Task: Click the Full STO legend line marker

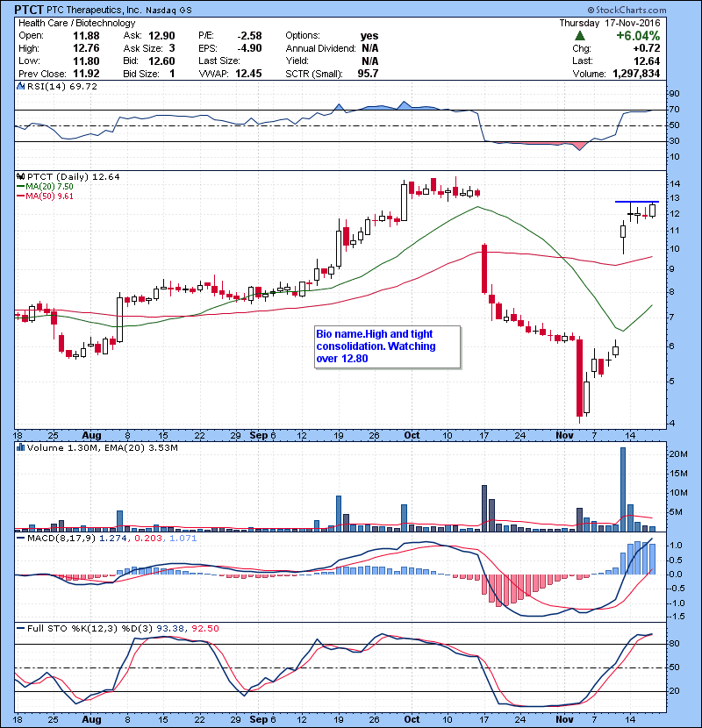Action: (20, 628)
